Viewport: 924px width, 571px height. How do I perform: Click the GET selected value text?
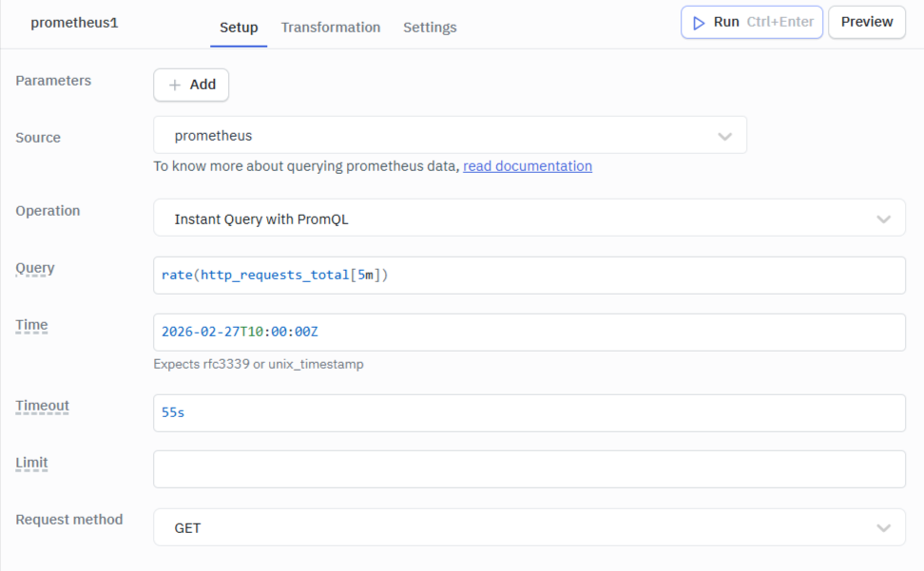coord(187,528)
